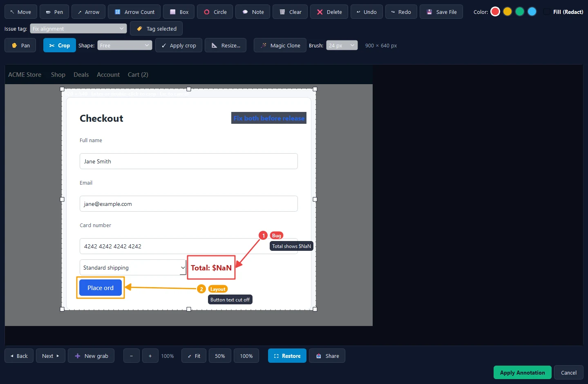Save File to disk
The image size is (588, 384).
tap(441, 12)
